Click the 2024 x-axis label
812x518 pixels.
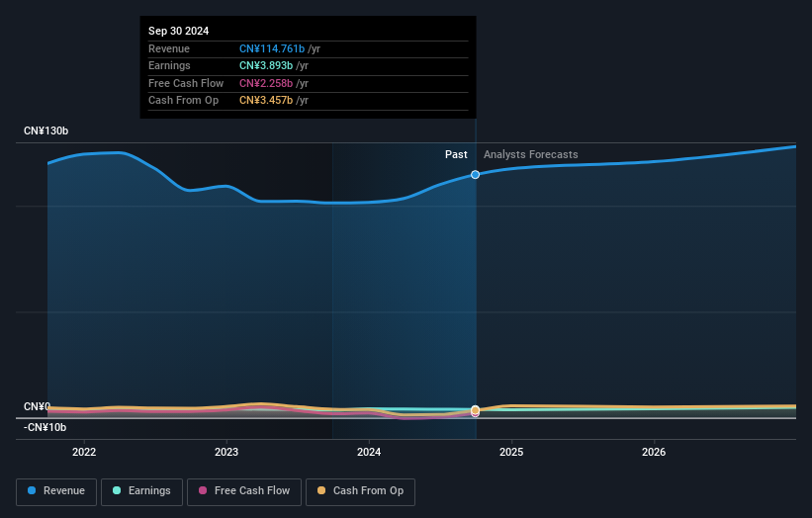369,452
